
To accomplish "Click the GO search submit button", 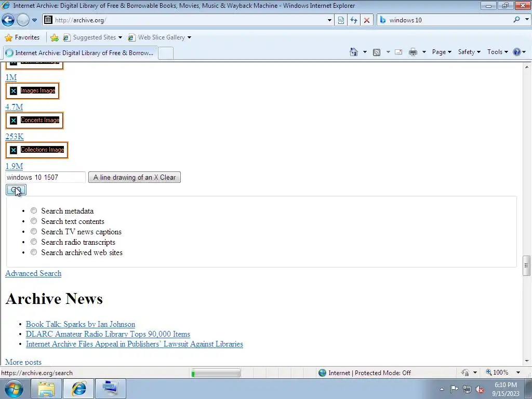I will [x=16, y=190].
